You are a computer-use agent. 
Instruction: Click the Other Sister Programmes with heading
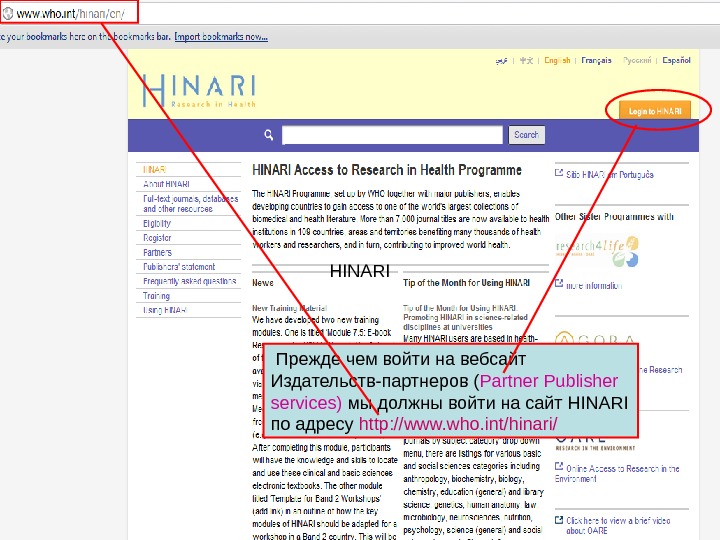614,217
